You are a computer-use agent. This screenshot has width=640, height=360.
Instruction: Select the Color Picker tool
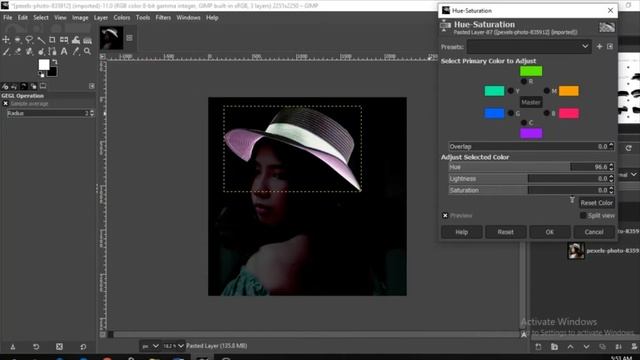point(76,51)
